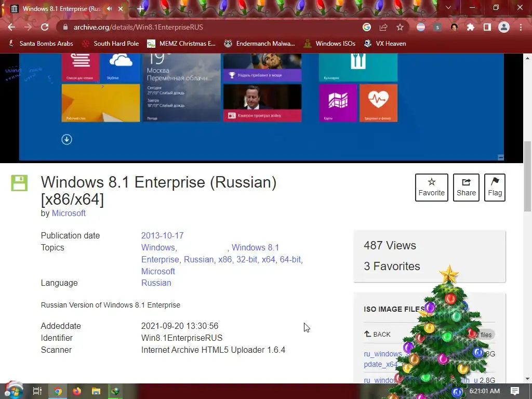Share this archive item
Viewport: 532px width, 399px height.
point(466,187)
